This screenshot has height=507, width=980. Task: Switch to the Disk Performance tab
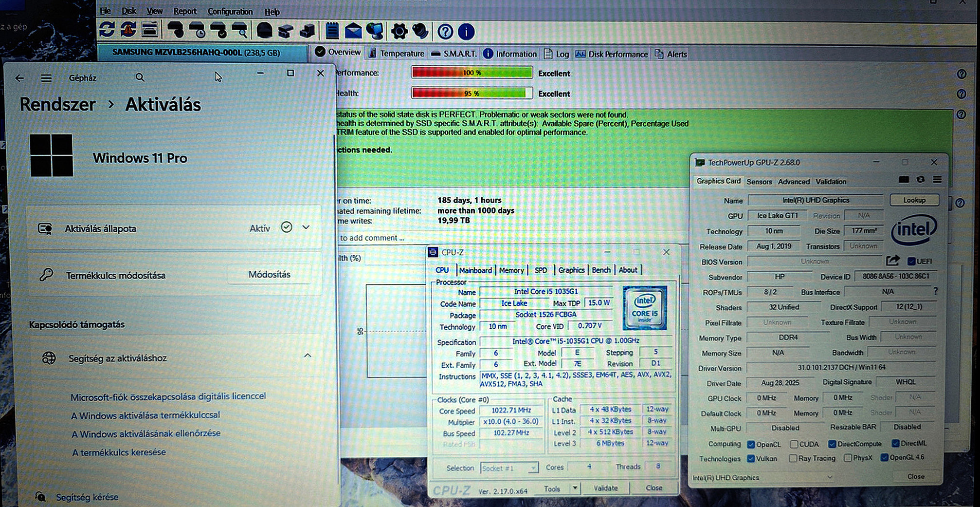[612, 54]
